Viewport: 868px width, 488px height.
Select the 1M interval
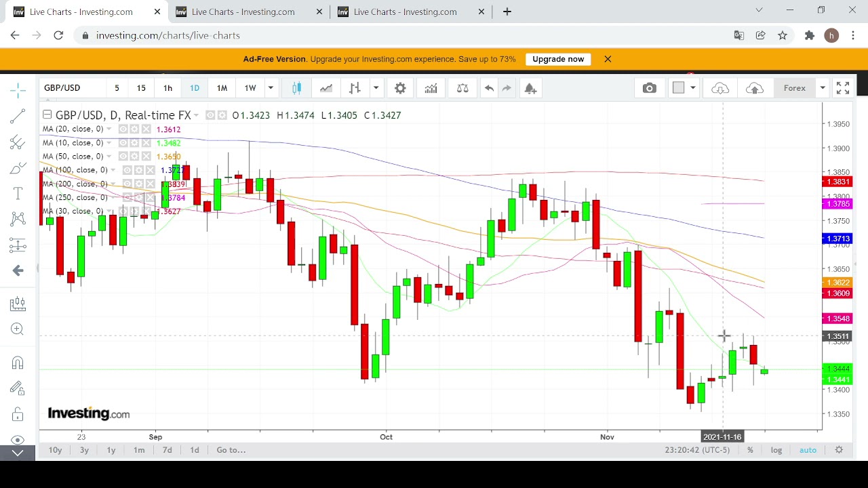(222, 88)
